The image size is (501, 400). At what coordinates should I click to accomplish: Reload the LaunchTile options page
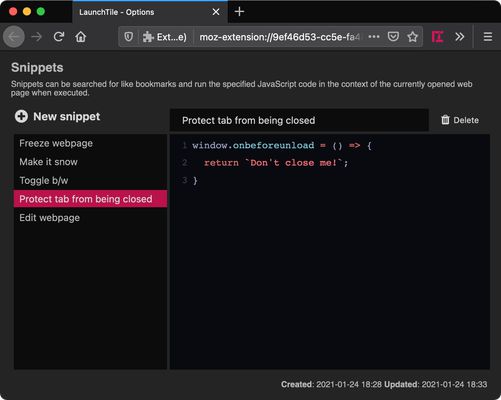tap(59, 37)
